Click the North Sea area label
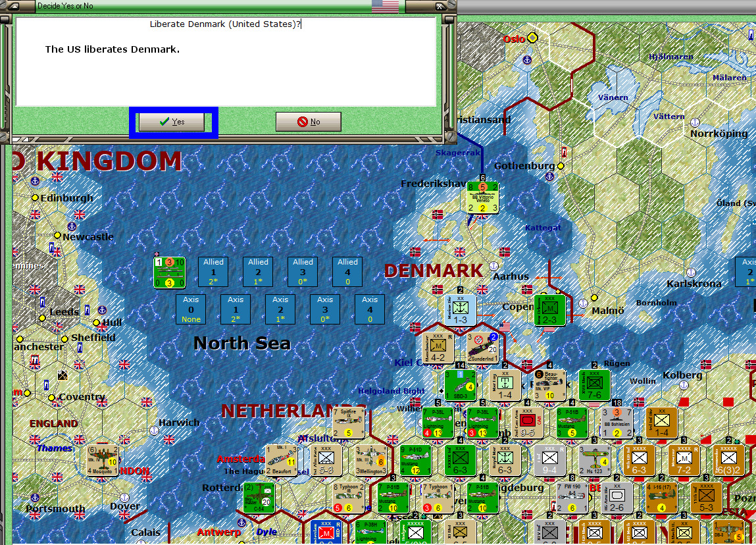 [242, 343]
